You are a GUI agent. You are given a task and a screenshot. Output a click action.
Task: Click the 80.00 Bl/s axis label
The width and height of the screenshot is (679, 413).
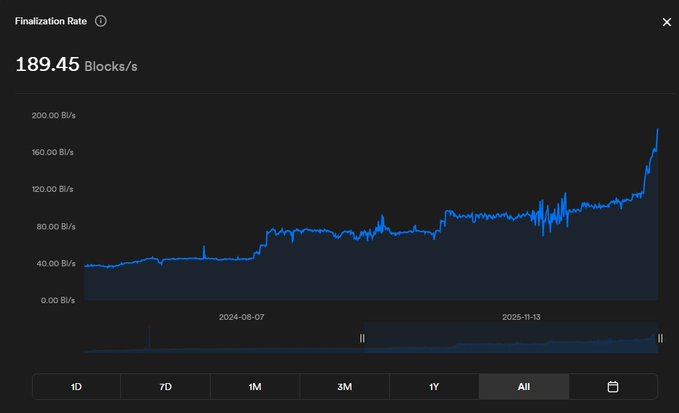pos(56,226)
